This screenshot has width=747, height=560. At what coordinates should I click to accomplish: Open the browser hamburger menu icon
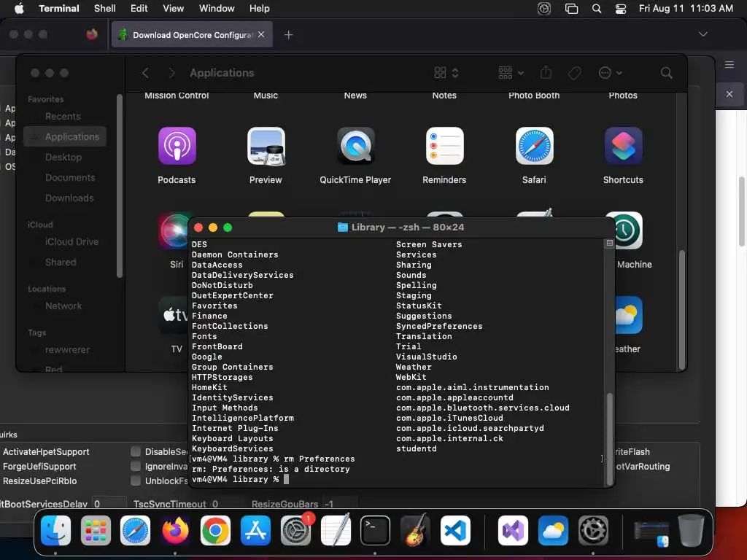(x=729, y=65)
